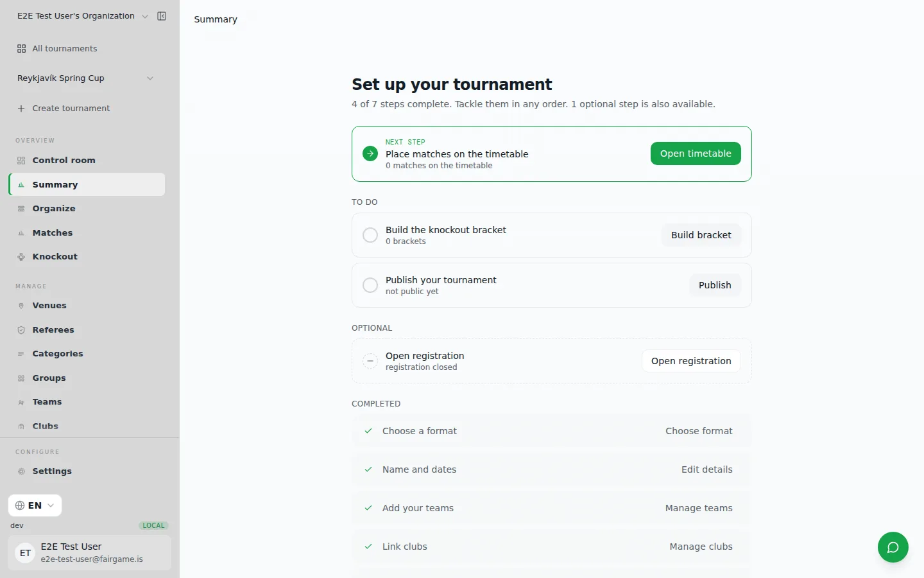Click the Publish button
Viewport: 924px width, 578px height.
(x=715, y=285)
